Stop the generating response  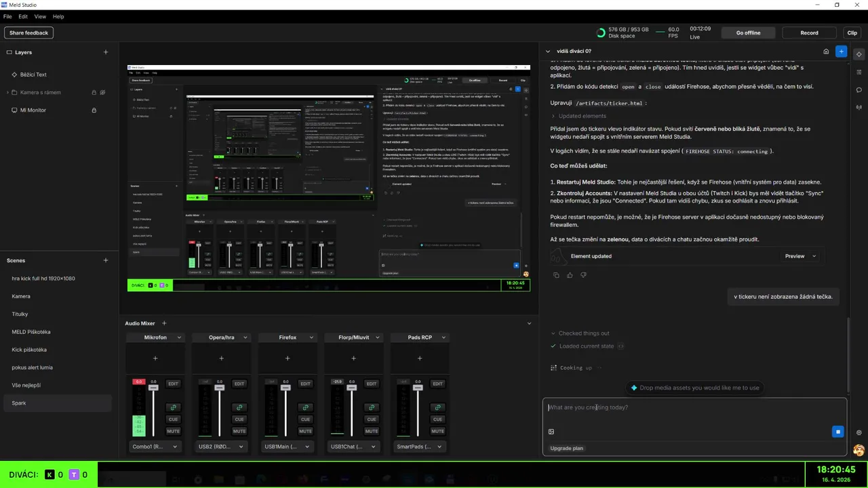[x=838, y=432]
